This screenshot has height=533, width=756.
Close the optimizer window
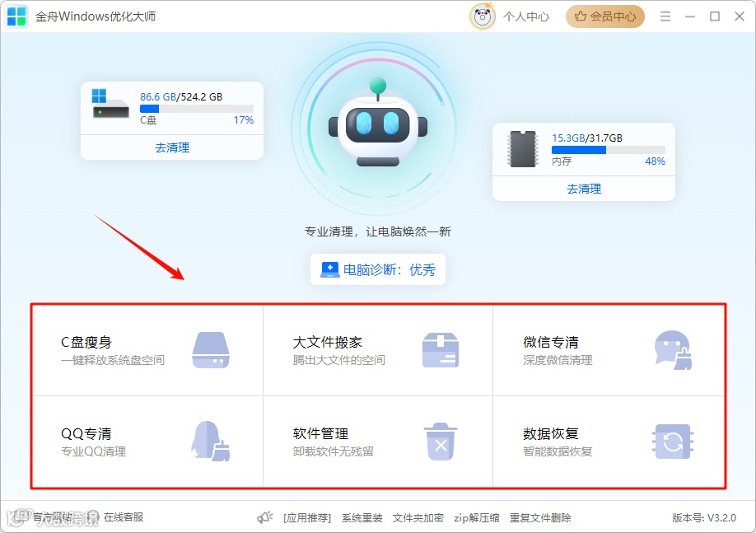[x=740, y=16]
